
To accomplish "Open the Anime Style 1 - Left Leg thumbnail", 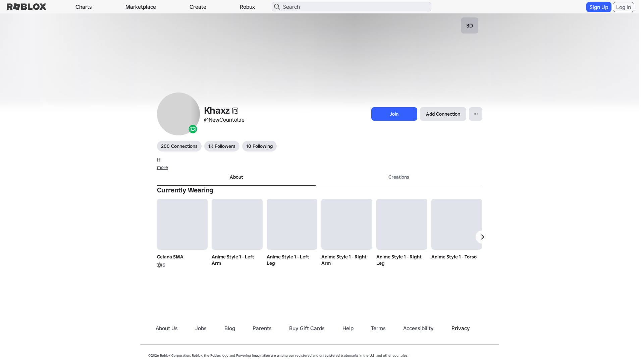I will 292,224.
